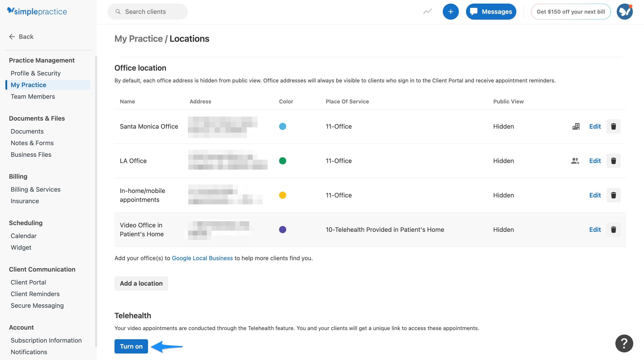Click the SimplePractice logo

click(x=37, y=11)
